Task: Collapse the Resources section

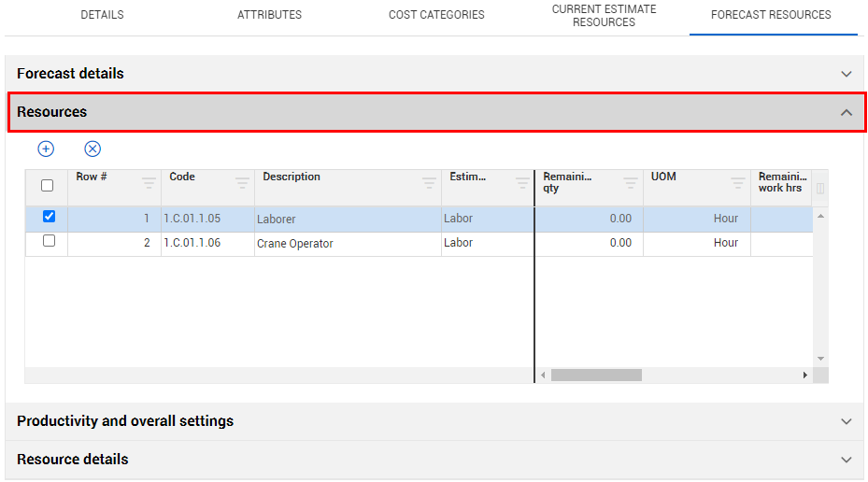Action: [x=846, y=112]
